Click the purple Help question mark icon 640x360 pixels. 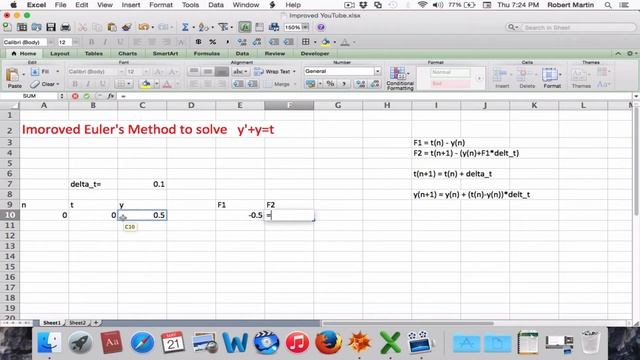point(321,27)
